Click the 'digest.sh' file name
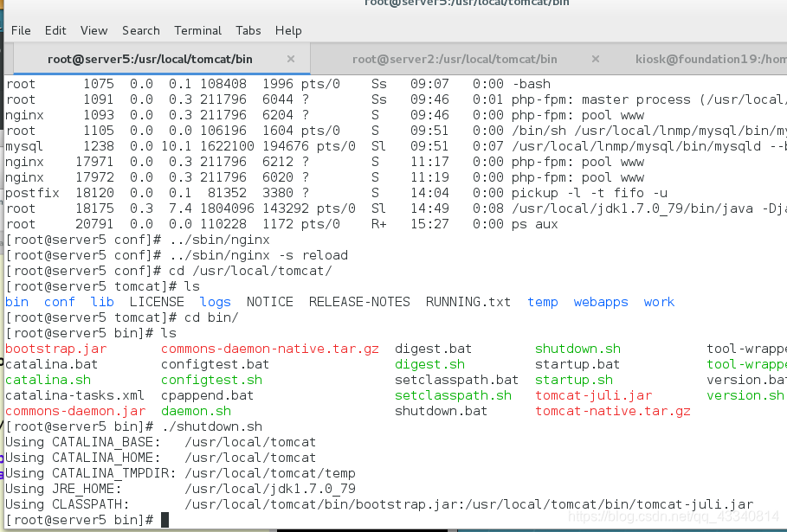The image size is (787, 532). (x=429, y=364)
